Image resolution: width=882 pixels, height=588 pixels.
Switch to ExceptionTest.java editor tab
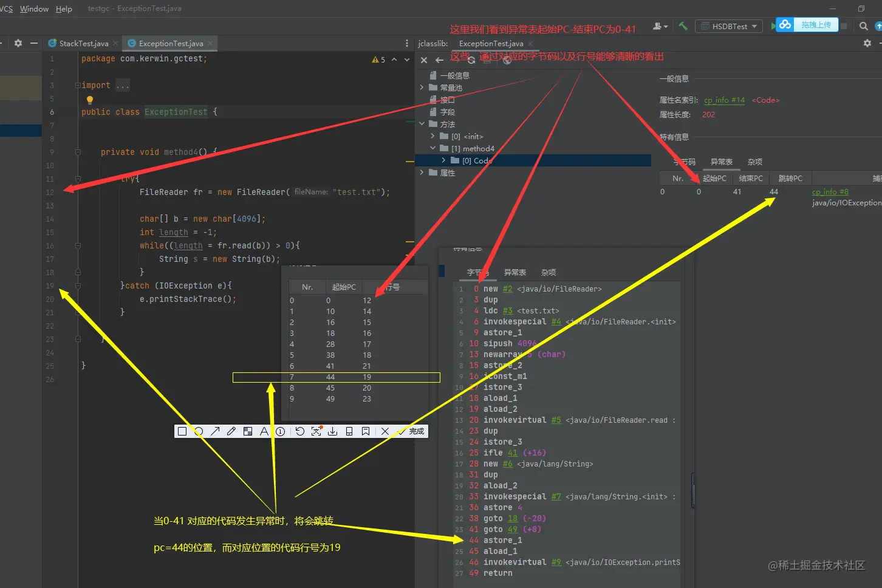coord(171,43)
